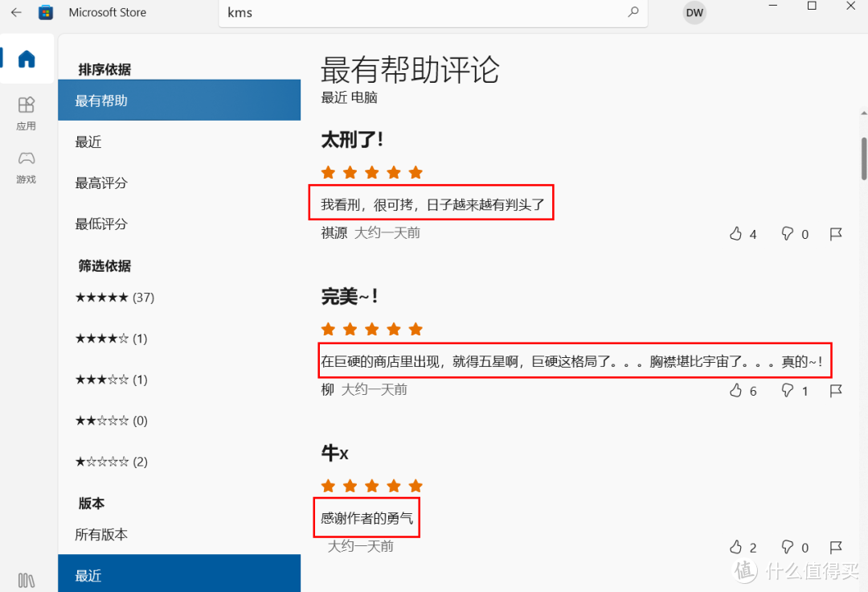Click the 筛选依据 section label
The image size is (868, 592).
click(x=104, y=265)
